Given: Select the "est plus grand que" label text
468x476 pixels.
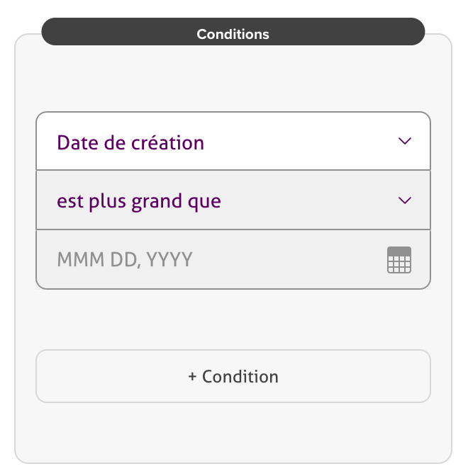Looking at the screenshot, I should point(139,201).
